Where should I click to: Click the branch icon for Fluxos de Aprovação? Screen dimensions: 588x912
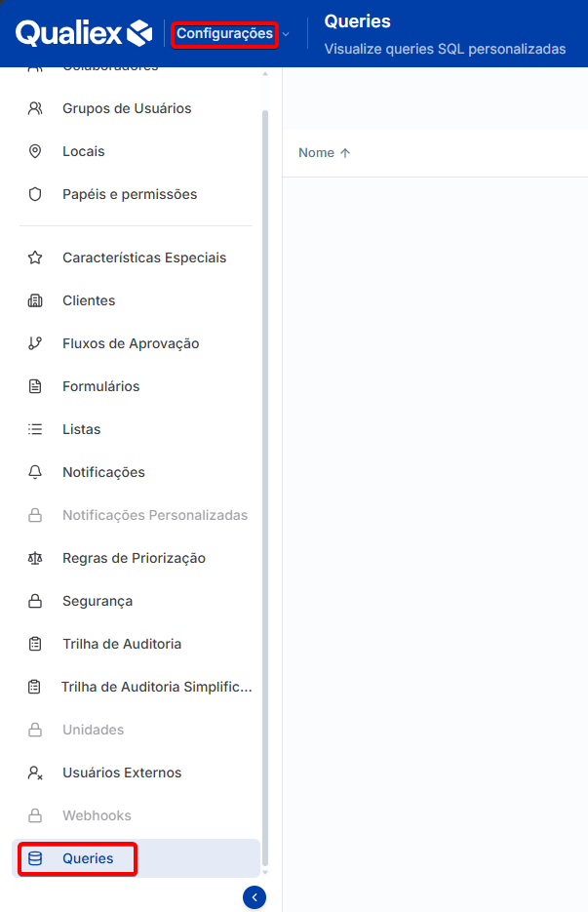(35, 343)
